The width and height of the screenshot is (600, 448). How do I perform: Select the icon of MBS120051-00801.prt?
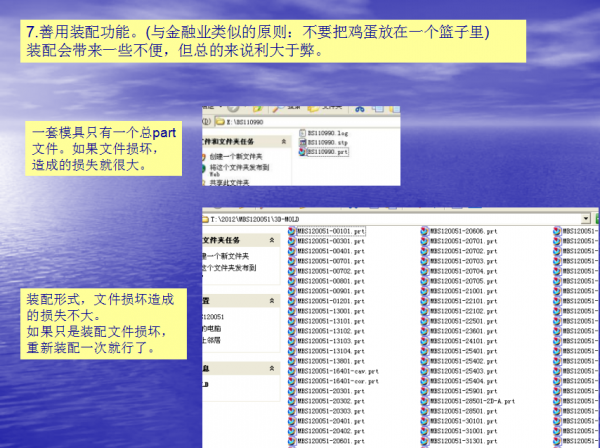pyautogui.click(x=292, y=281)
